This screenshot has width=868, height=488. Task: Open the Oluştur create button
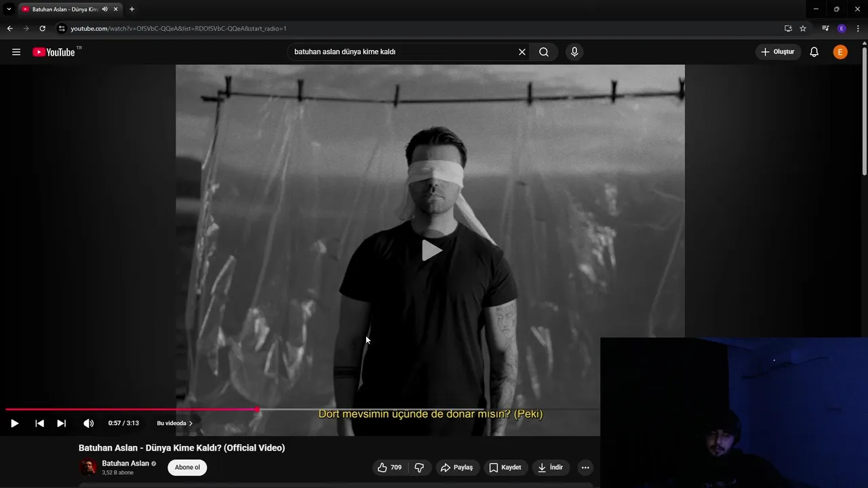(778, 52)
